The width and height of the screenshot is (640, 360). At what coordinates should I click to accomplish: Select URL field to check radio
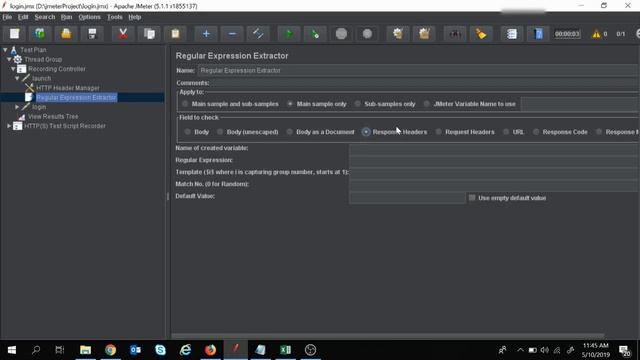click(506, 132)
